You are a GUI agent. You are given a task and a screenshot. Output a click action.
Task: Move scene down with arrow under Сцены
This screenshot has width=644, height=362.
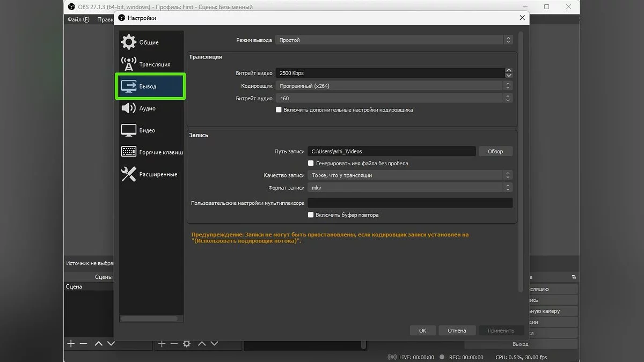point(111,344)
